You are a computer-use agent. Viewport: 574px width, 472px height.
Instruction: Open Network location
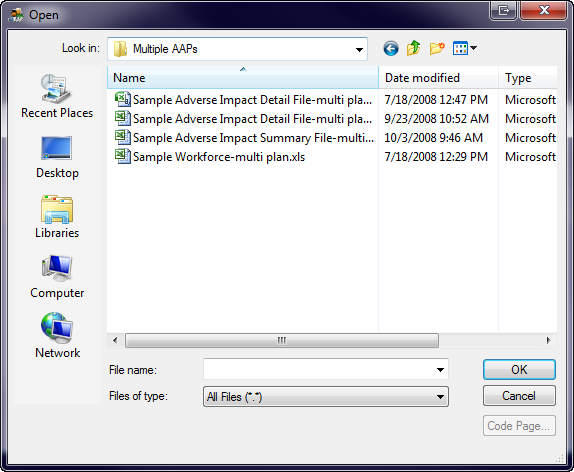click(x=57, y=335)
